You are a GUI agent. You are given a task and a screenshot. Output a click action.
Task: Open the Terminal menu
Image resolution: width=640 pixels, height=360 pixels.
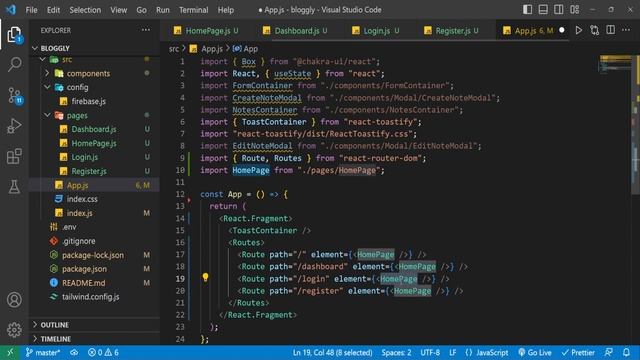(x=193, y=10)
